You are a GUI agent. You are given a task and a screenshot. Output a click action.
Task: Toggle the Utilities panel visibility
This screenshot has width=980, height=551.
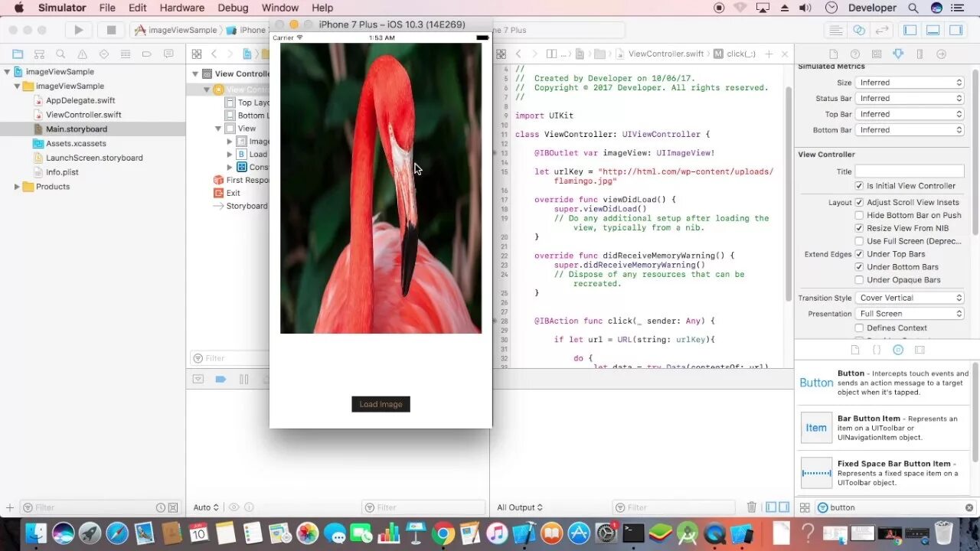[955, 30]
